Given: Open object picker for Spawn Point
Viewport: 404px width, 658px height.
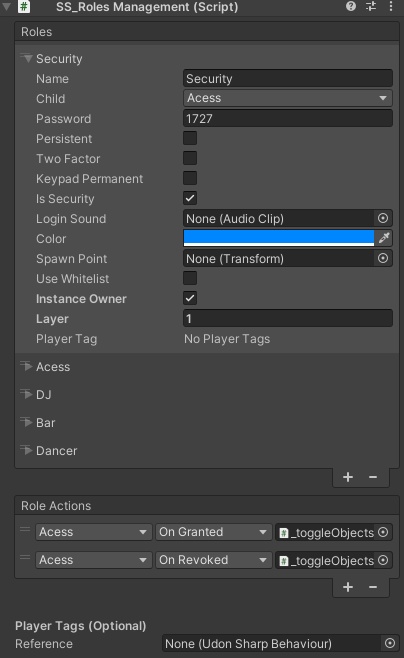Looking at the screenshot, I should tap(383, 258).
